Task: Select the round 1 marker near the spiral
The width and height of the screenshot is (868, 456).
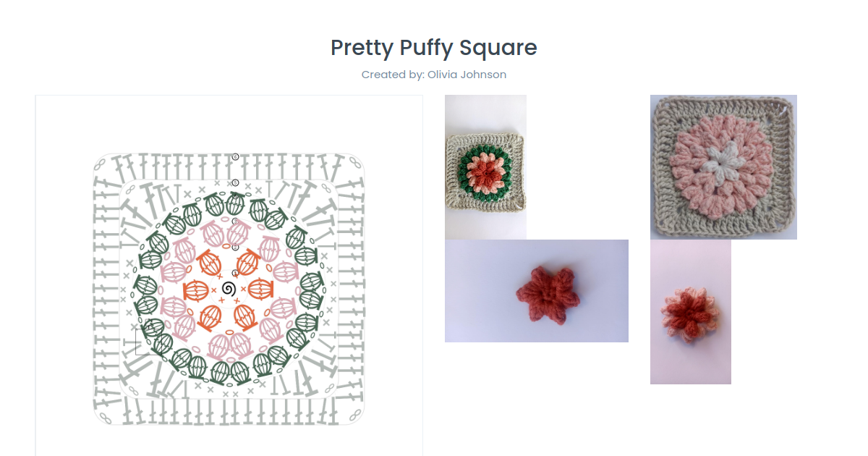Action: (235, 273)
